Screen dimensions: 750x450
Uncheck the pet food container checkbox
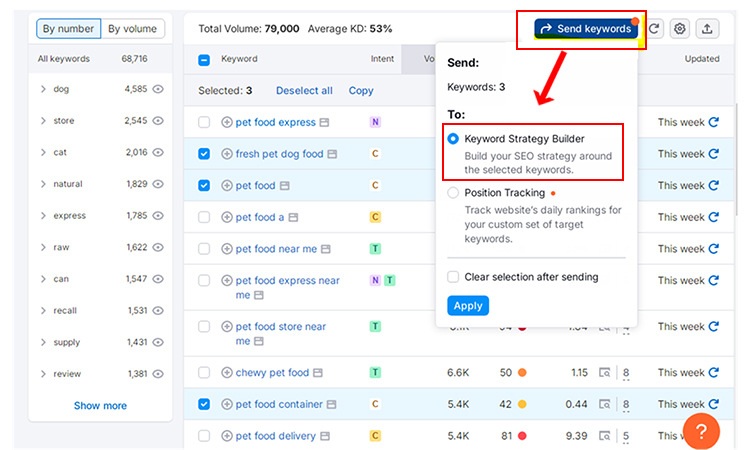(x=204, y=404)
